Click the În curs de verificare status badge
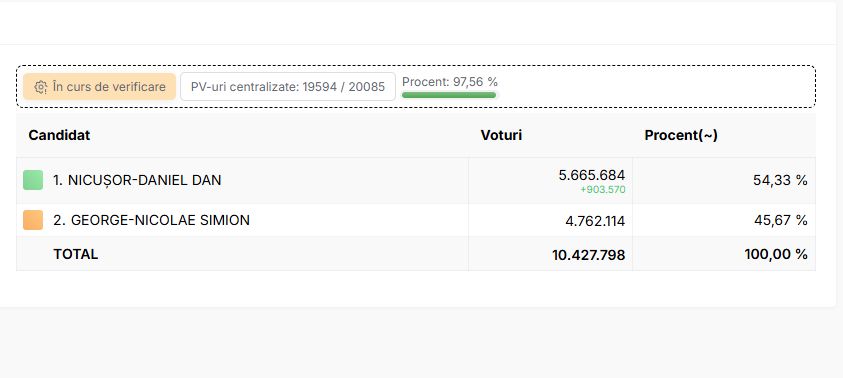Image resolution: width=843 pixels, height=378 pixels. coord(99,87)
